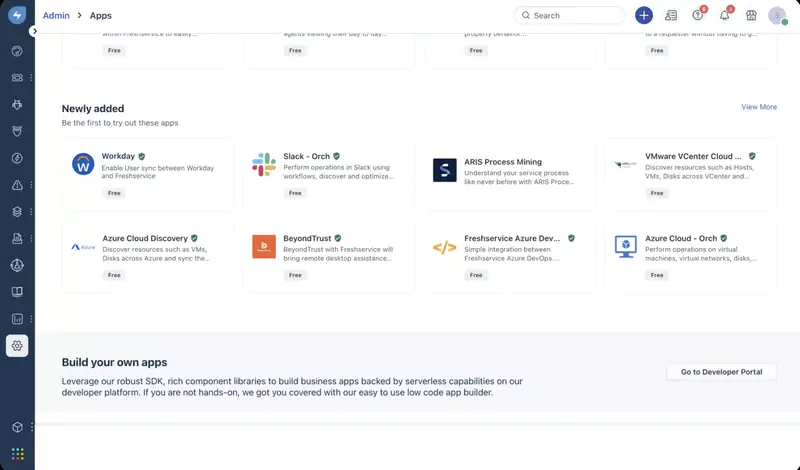Open the Solutions book icon
The height and width of the screenshot is (470, 800).
[17, 292]
